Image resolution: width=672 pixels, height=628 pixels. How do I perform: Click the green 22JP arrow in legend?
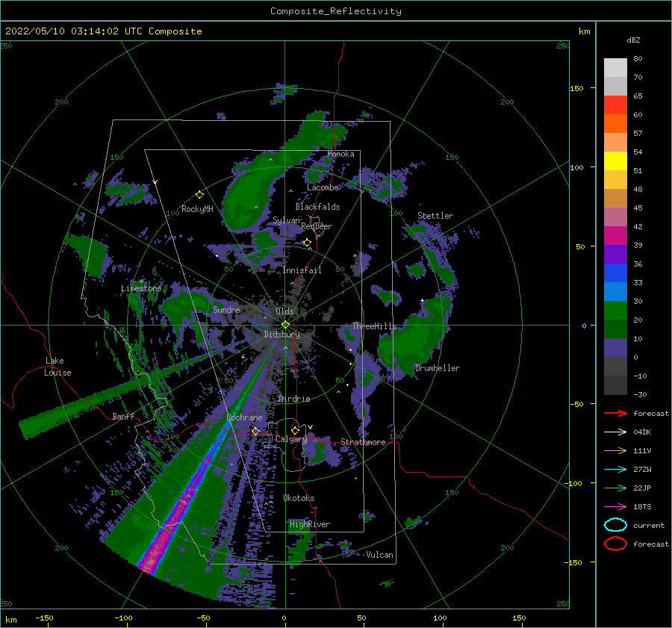pyautogui.click(x=615, y=488)
